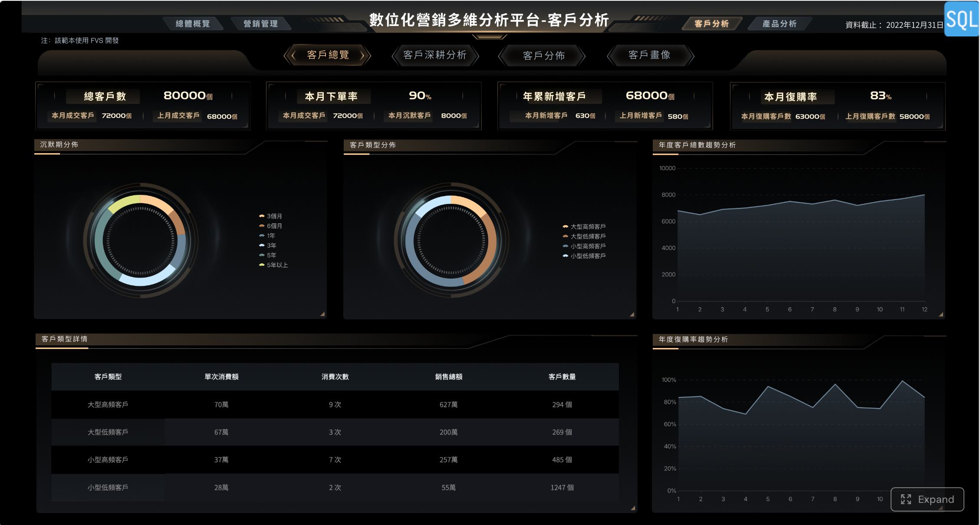Click corner triangle of 沉默期分佈 panel
The height and width of the screenshot is (525, 980).
[x=323, y=314]
